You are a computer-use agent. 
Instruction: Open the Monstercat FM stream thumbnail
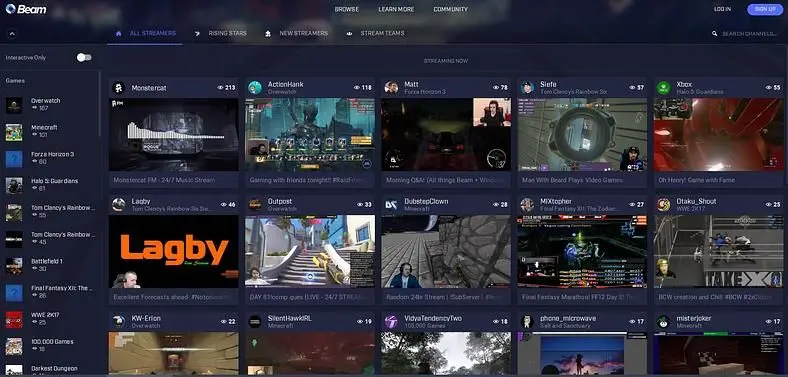[174, 135]
